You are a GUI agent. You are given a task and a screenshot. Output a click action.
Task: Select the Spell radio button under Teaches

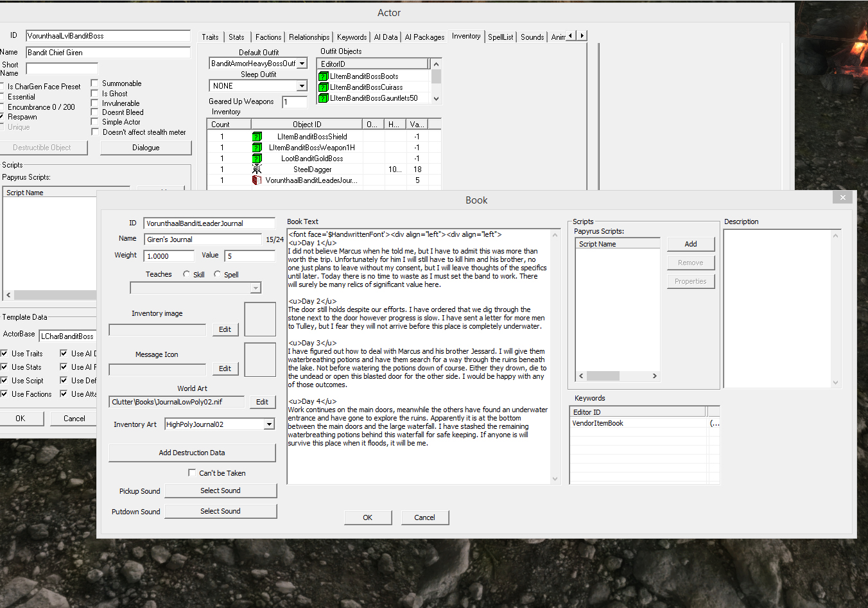217,274
